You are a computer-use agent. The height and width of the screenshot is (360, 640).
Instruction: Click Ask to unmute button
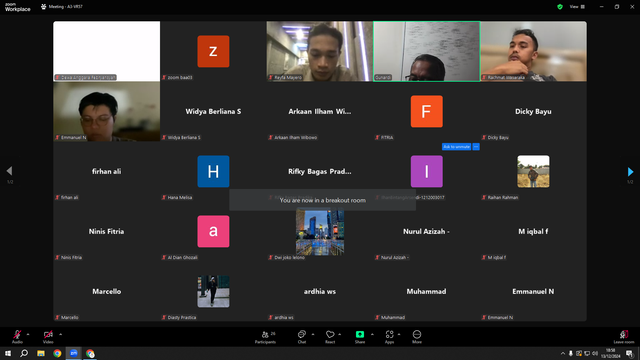pos(456,147)
